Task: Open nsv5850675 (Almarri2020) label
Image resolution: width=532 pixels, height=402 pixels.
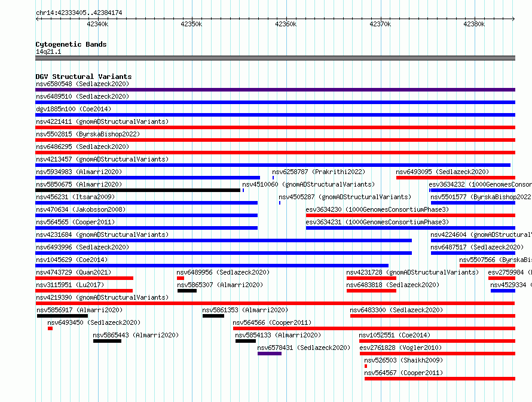Action: point(79,184)
